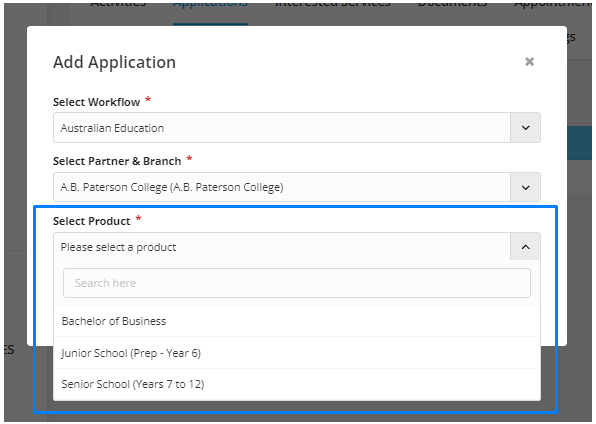
Task: Click the Select Product label
Action: [x=92, y=221]
